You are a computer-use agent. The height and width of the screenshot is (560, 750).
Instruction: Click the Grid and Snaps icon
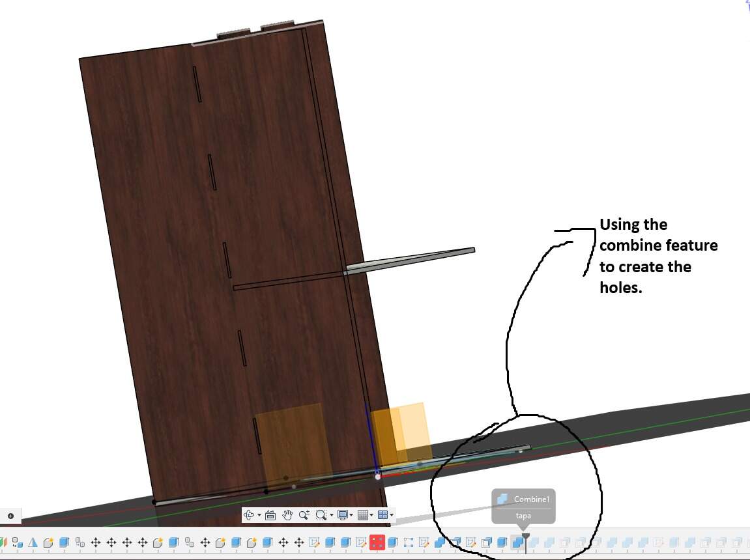pos(363,514)
